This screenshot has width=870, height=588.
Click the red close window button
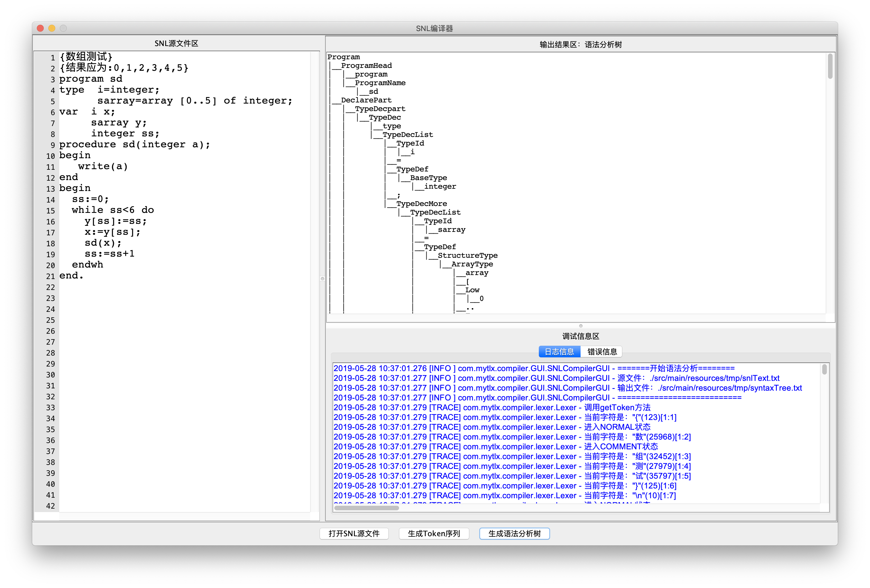pyautogui.click(x=41, y=28)
